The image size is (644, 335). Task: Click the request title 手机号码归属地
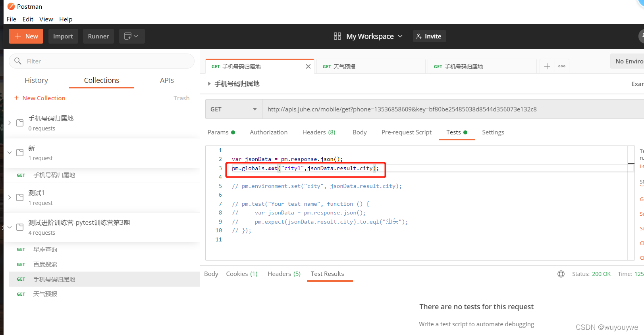click(x=237, y=84)
